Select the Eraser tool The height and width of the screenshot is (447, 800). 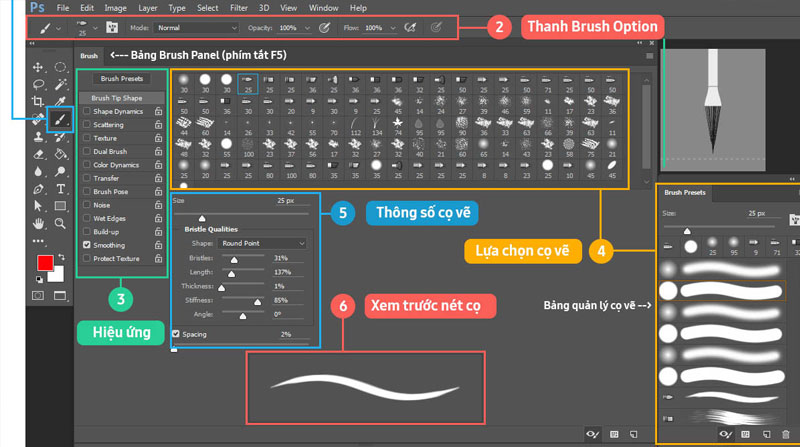[38, 154]
